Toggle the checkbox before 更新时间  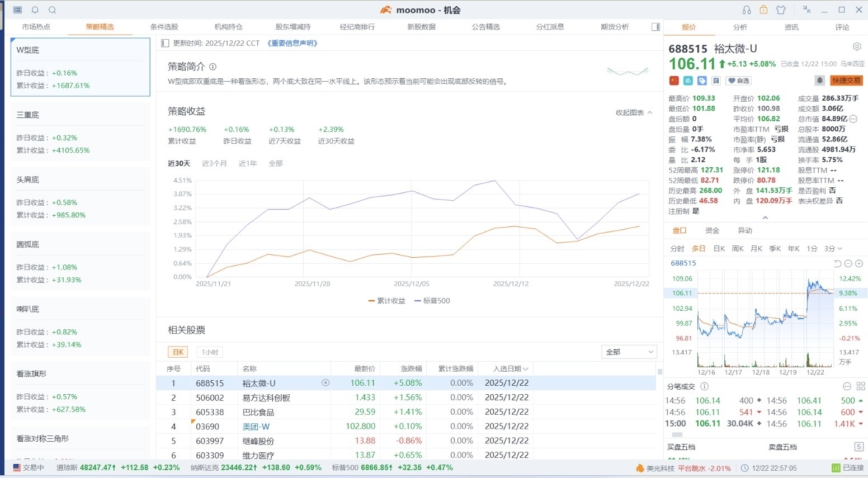click(165, 43)
